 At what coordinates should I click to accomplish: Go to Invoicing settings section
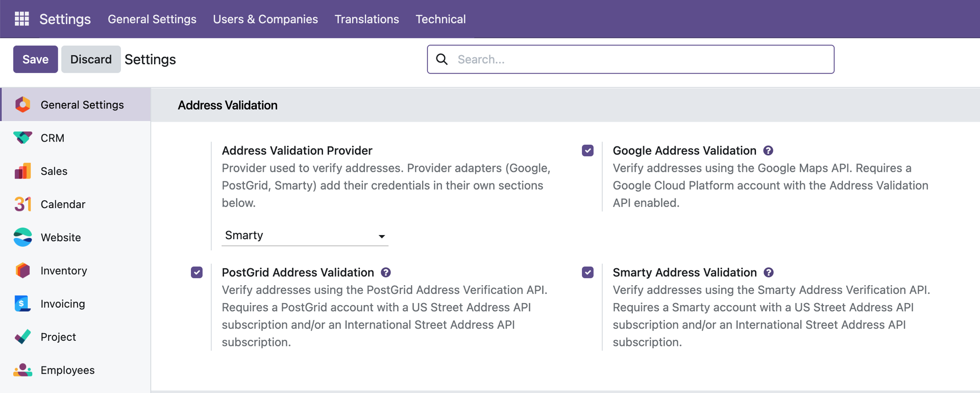(76, 304)
